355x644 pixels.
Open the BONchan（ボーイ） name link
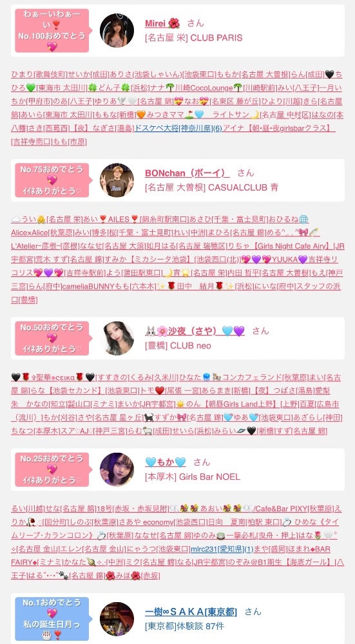[x=187, y=173]
